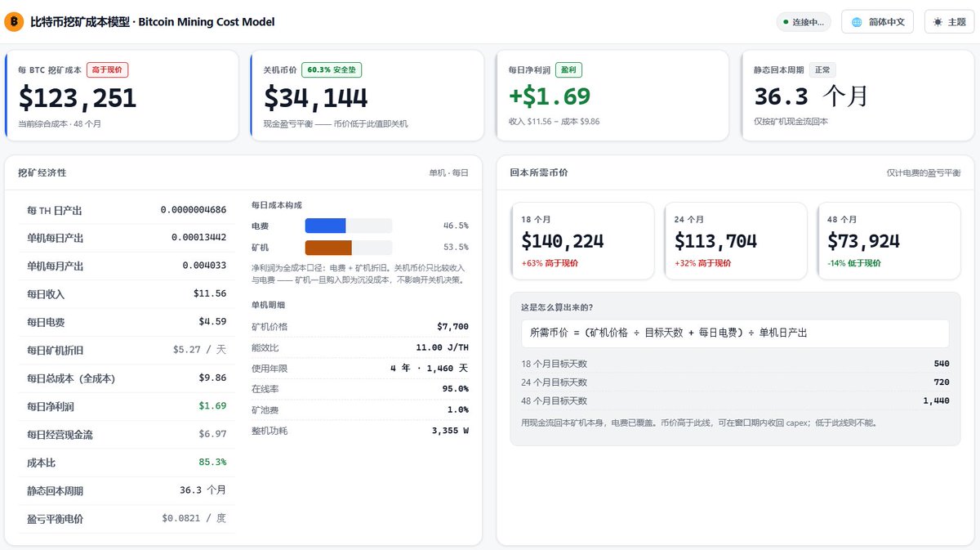Viewport: 980px width, 550px height.
Task: Click the orange Bitcoin logo icon
Action: [14, 22]
